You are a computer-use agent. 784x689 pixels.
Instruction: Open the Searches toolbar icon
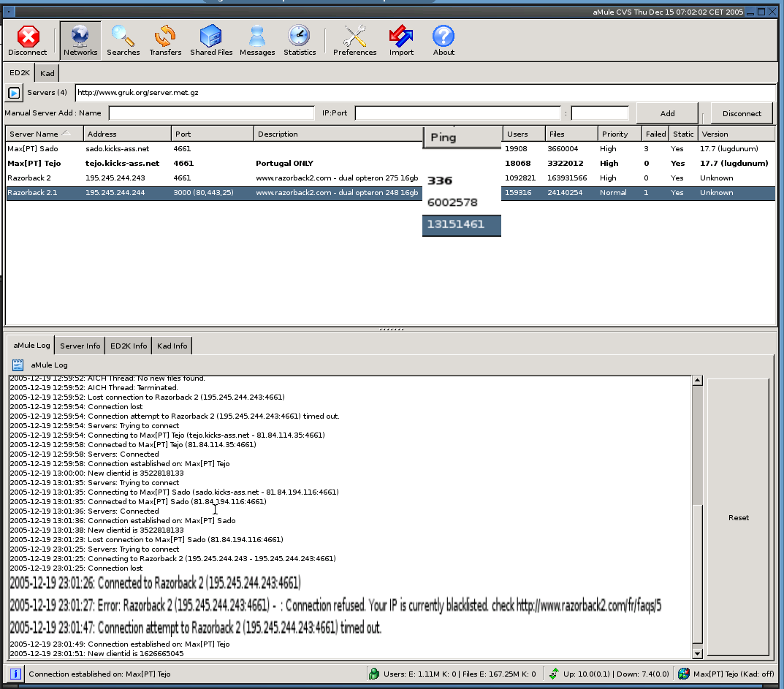123,40
